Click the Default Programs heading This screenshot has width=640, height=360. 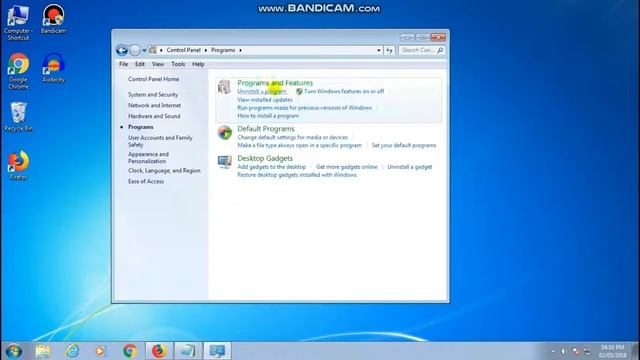pos(266,129)
